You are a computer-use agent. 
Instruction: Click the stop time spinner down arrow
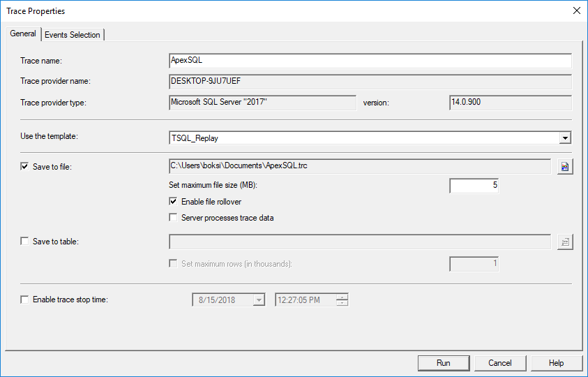[x=342, y=303]
